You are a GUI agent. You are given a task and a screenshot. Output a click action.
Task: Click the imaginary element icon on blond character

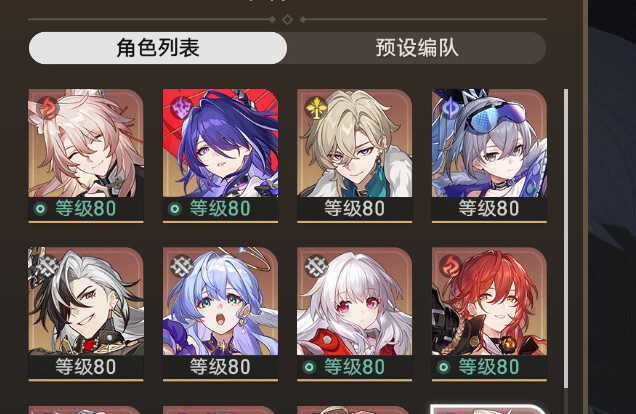coord(316,108)
